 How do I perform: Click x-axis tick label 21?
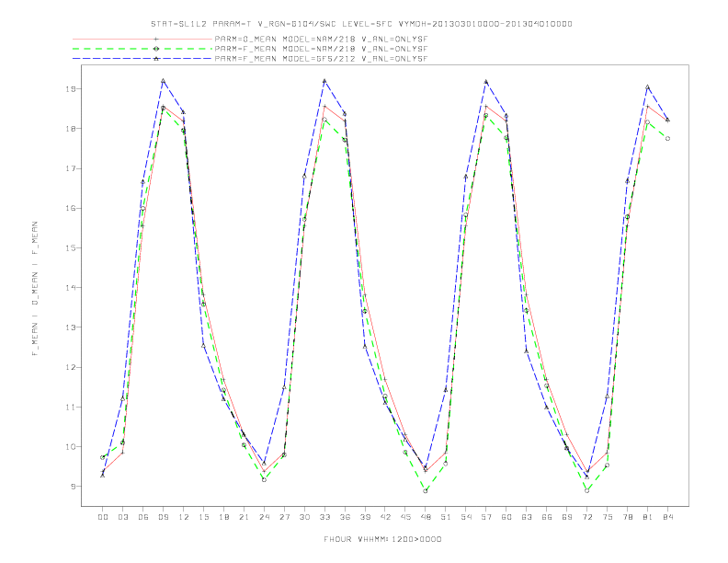coord(244,517)
